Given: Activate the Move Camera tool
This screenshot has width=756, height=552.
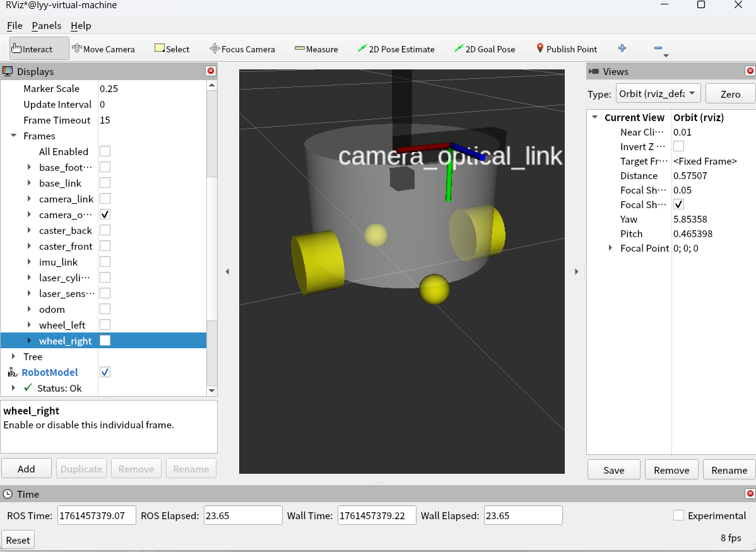Looking at the screenshot, I should tap(103, 49).
